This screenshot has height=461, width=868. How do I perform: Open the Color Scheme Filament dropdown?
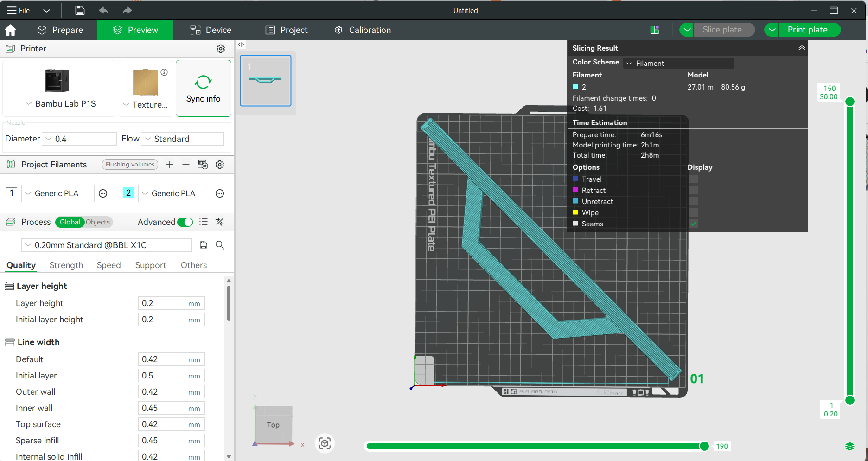[679, 63]
